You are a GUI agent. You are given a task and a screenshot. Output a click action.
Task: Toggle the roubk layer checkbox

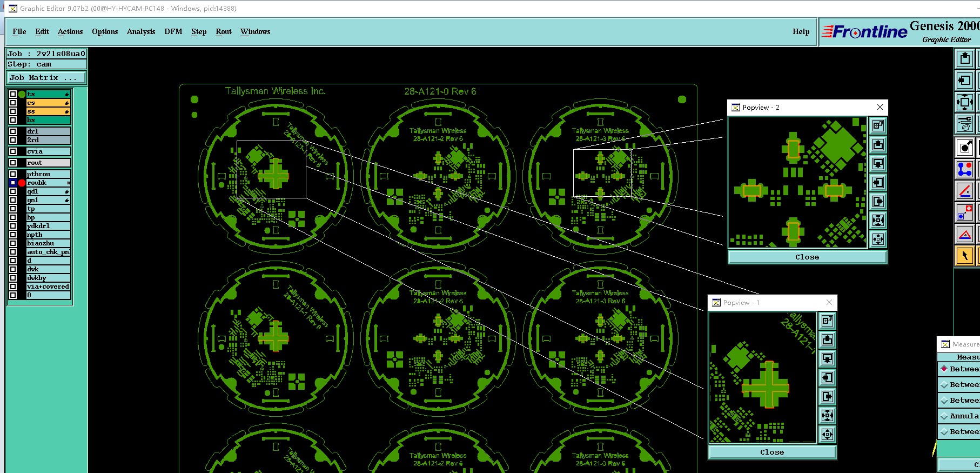[13, 183]
